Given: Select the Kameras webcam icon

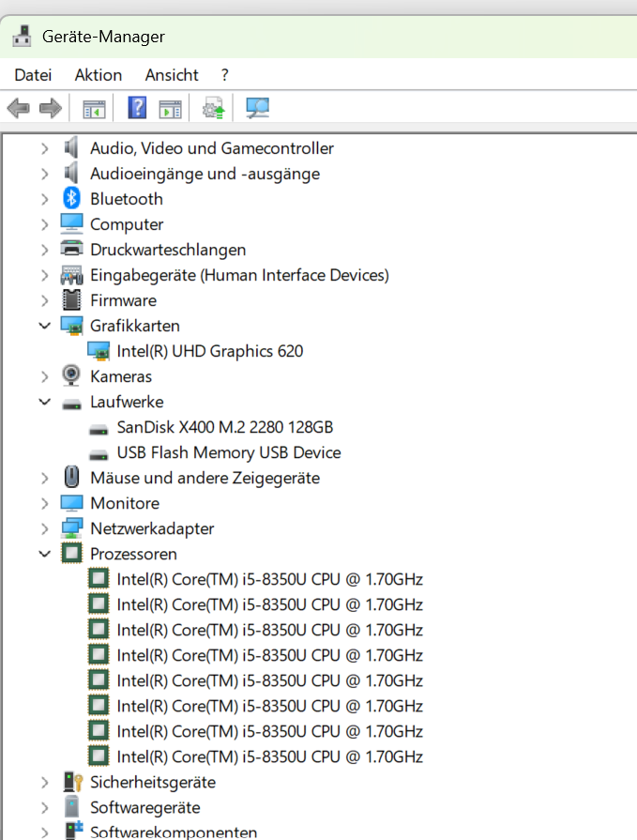Looking at the screenshot, I should (x=71, y=376).
